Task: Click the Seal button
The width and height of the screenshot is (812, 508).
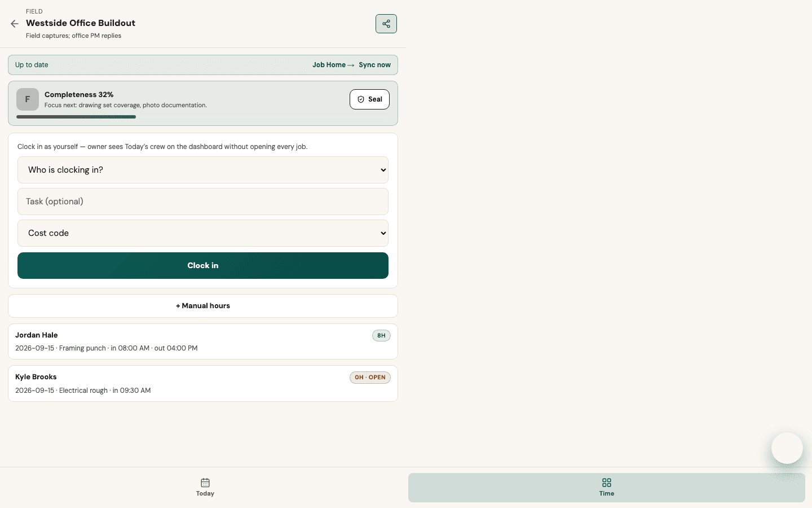Action: tap(369, 99)
